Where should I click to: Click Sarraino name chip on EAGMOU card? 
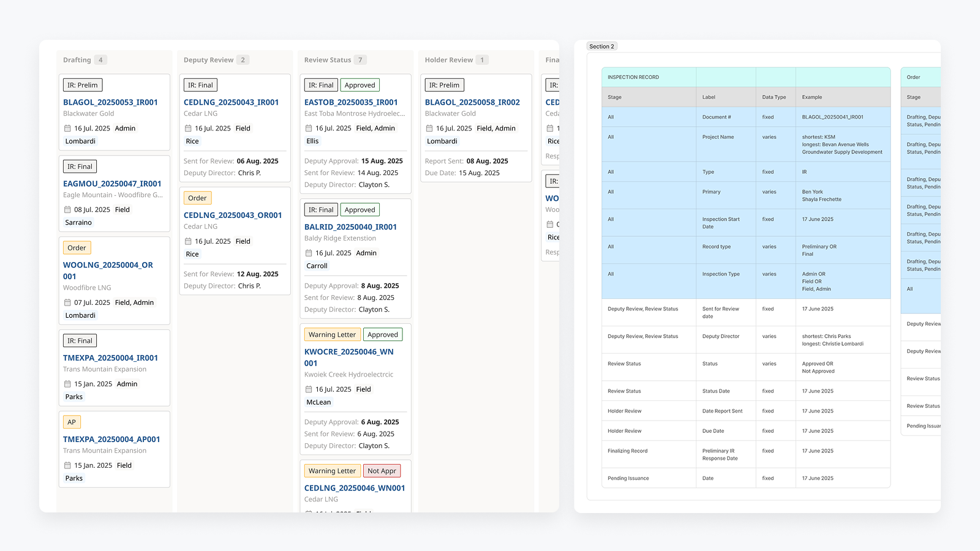click(x=78, y=223)
